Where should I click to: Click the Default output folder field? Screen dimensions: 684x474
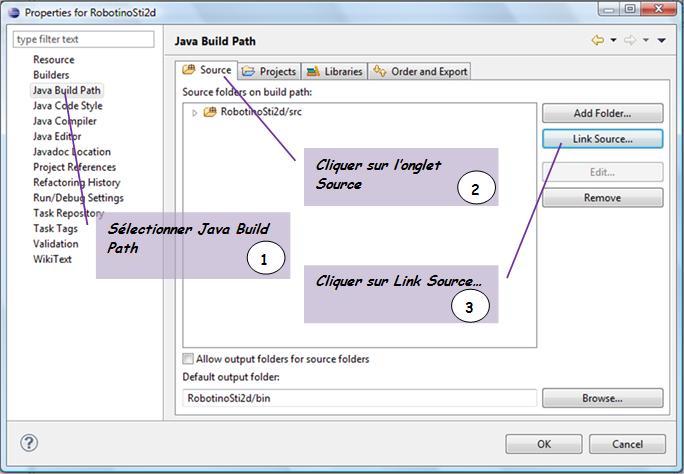359,398
